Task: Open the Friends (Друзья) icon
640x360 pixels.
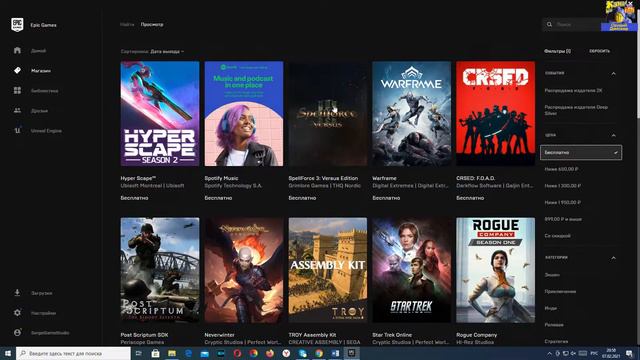Action: pyautogui.click(x=17, y=111)
